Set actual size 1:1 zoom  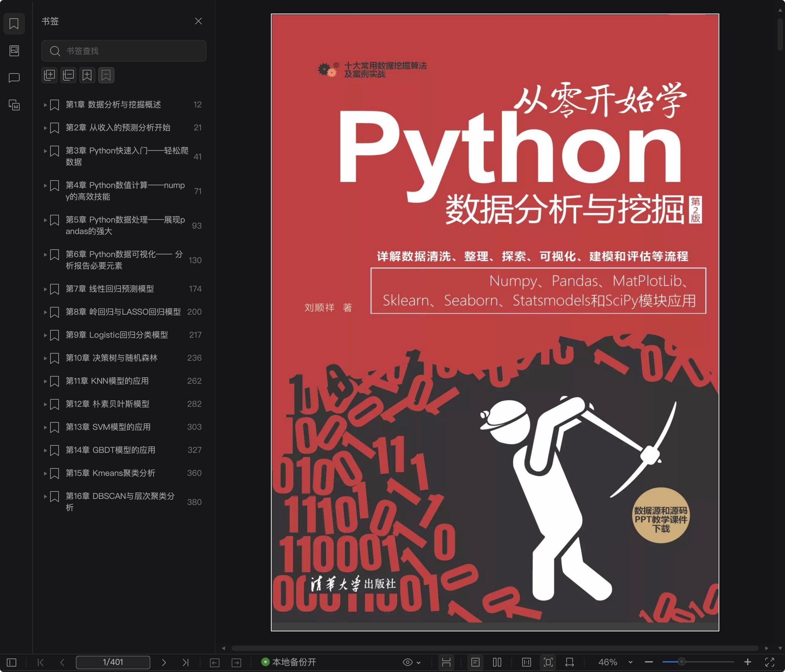pyautogui.click(x=527, y=662)
